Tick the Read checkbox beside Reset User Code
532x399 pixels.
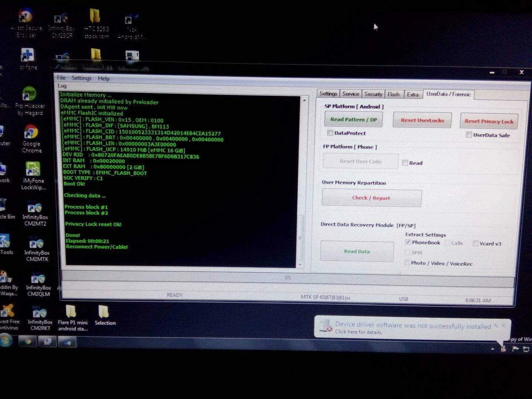pyautogui.click(x=405, y=163)
